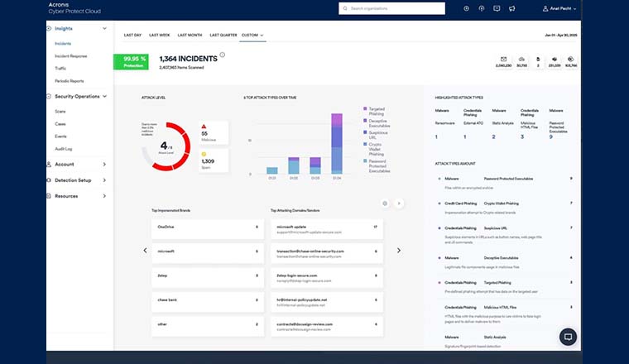Click the envelope emails scanned icon
The width and height of the screenshot is (629, 364).
coord(502,60)
